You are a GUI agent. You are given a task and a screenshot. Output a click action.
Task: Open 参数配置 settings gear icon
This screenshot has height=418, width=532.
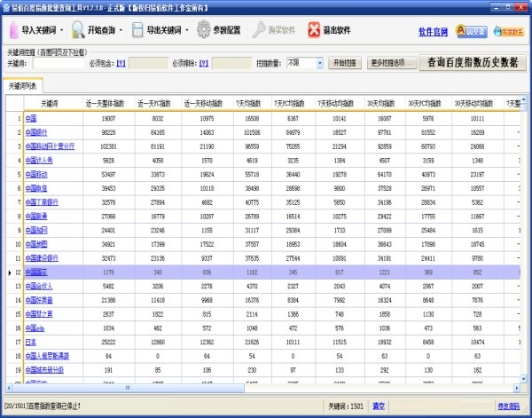(201, 31)
